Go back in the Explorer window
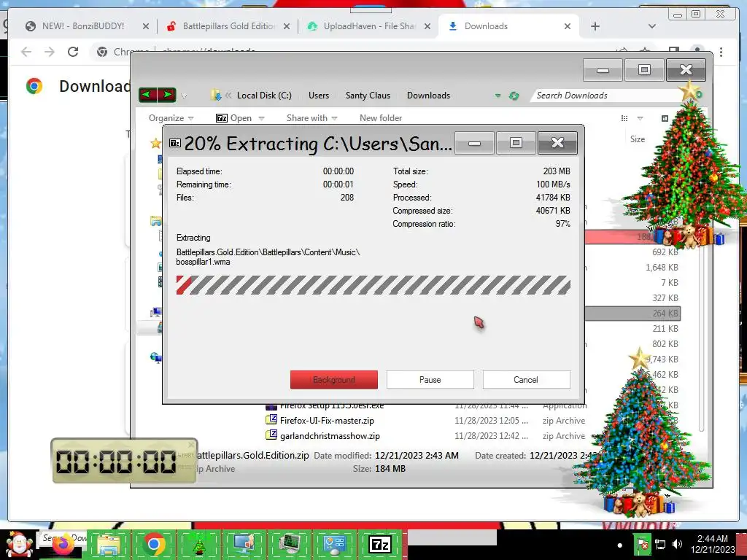Image resolution: width=747 pixels, height=560 pixels. pyautogui.click(x=147, y=95)
